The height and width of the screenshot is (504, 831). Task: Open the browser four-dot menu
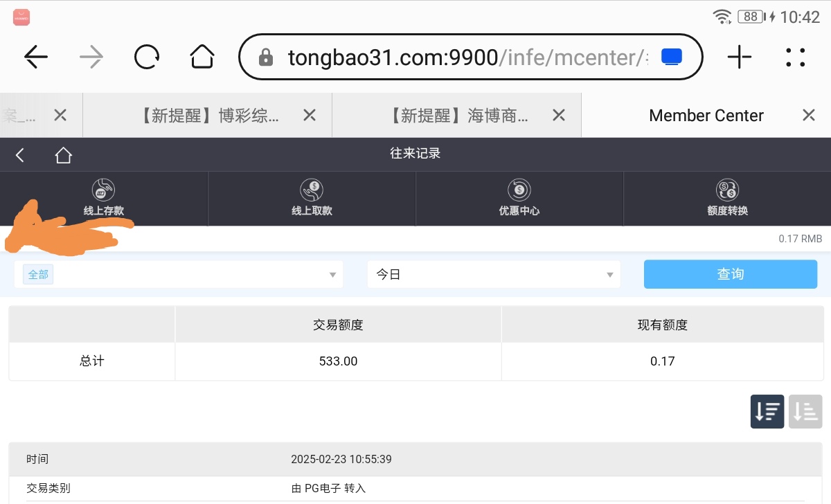pyautogui.click(x=796, y=57)
